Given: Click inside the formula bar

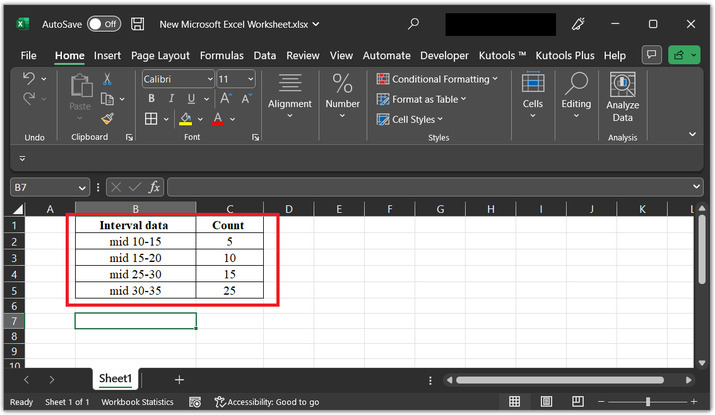Looking at the screenshot, I should coord(430,187).
